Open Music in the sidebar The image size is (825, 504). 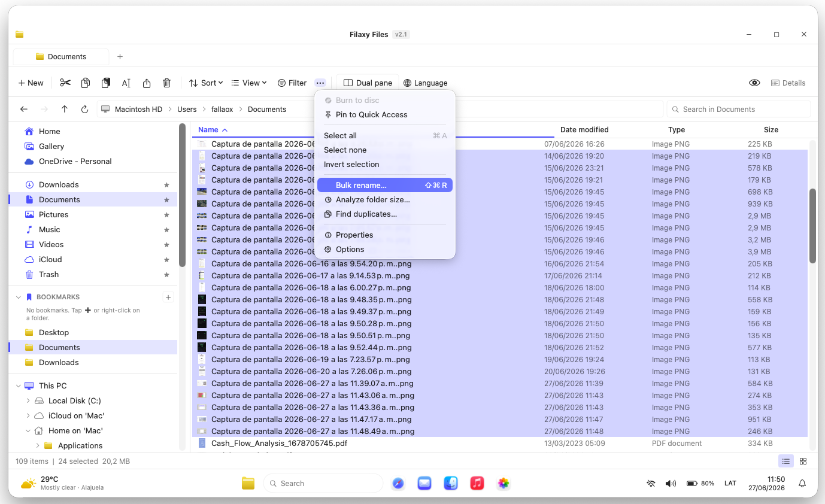tap(93, 230)
